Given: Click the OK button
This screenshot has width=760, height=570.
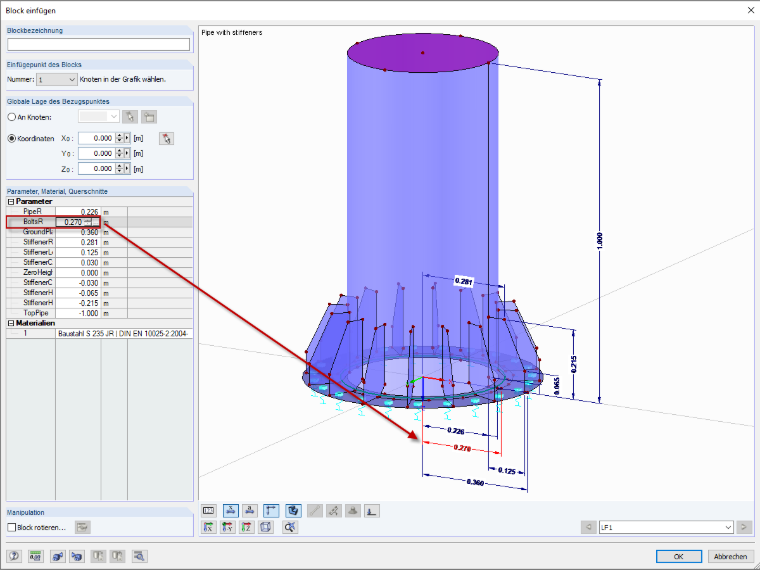Looking at the screenshot, I should point(679,556).
